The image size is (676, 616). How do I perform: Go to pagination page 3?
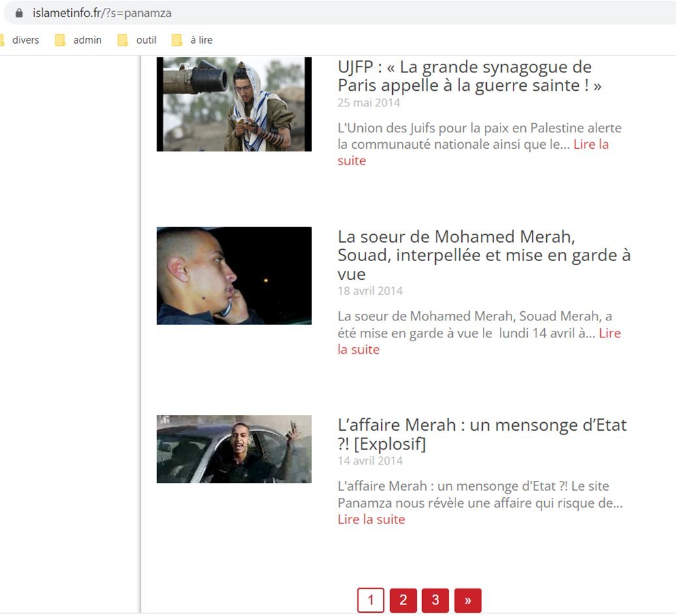[435, 600]
